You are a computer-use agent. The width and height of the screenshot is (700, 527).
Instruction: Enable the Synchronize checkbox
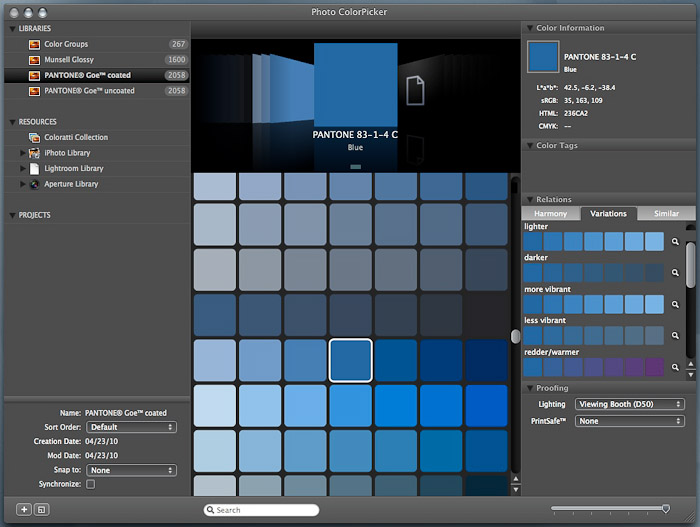[x=91, y=484]
